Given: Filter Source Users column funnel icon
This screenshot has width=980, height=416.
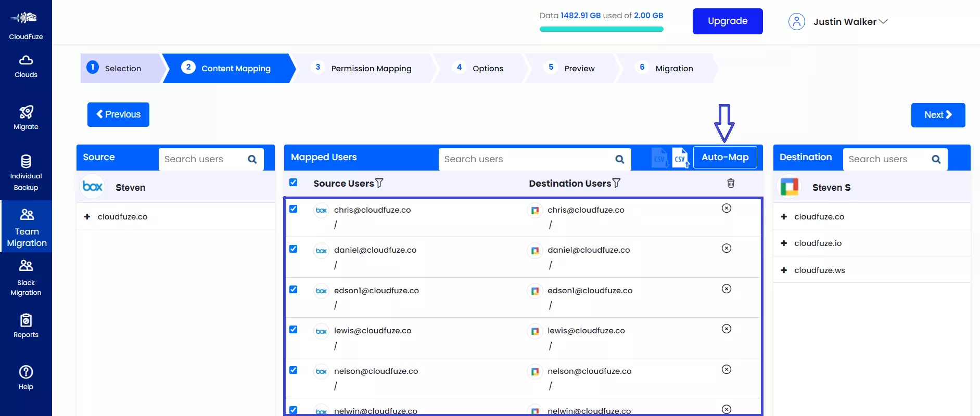Looking at the screenshot, I should tap(379, 183).
